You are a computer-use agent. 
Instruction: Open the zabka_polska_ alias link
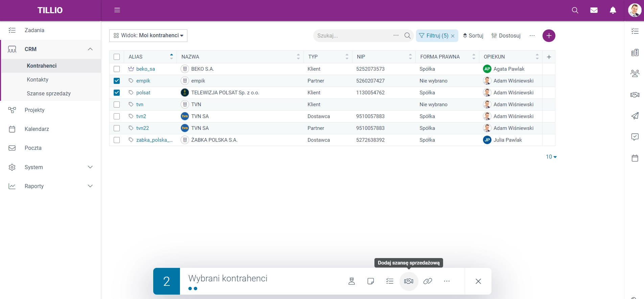[x=155, y=140]
